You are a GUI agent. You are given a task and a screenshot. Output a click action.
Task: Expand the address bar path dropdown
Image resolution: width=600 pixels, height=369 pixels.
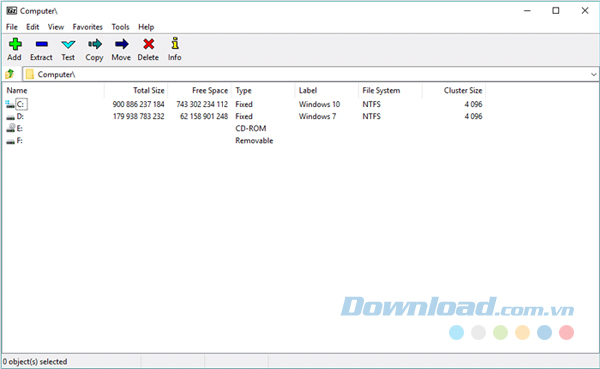point(593,74)
